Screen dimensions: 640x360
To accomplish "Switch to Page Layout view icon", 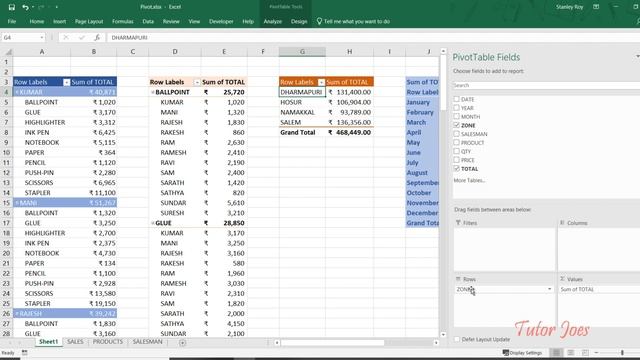I will tap(571, 353).
